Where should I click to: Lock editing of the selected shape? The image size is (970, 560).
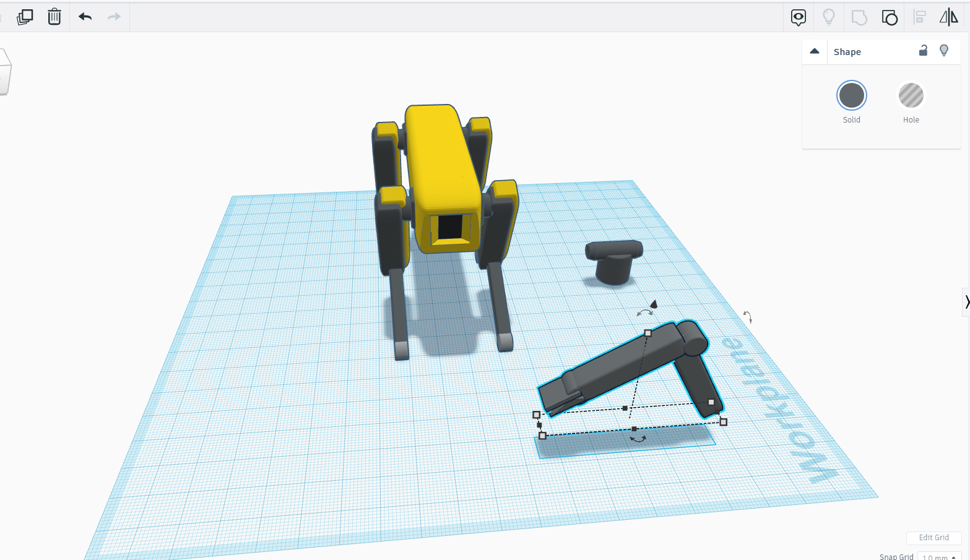[x=923, y=51]
